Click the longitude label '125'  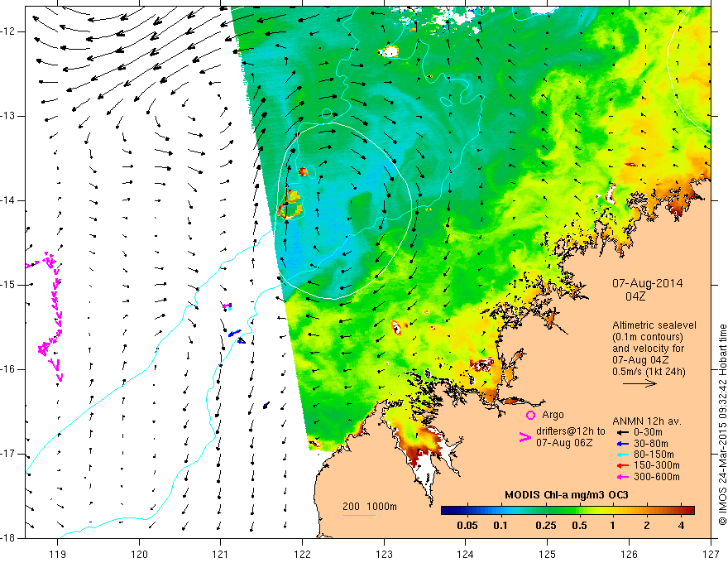pyautogui.click(x=548, y=554)
